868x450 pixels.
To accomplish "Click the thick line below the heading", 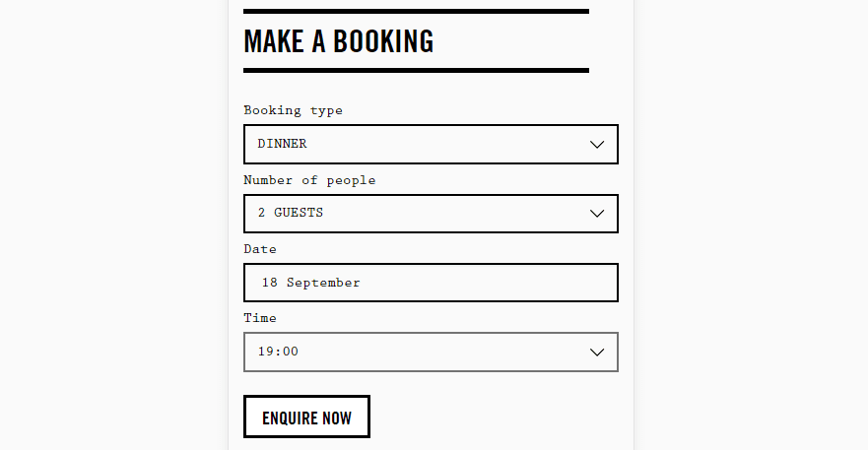I will click(x=416, y=71).
